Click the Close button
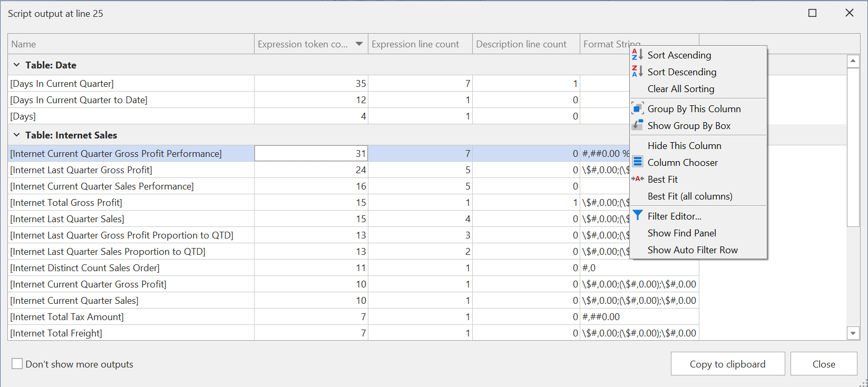868x387 pixels. (823, 364)
